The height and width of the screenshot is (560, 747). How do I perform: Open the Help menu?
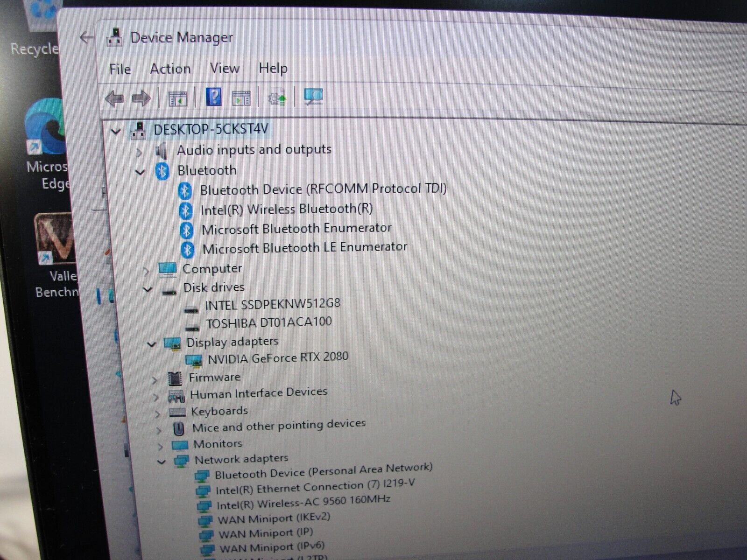273,68
